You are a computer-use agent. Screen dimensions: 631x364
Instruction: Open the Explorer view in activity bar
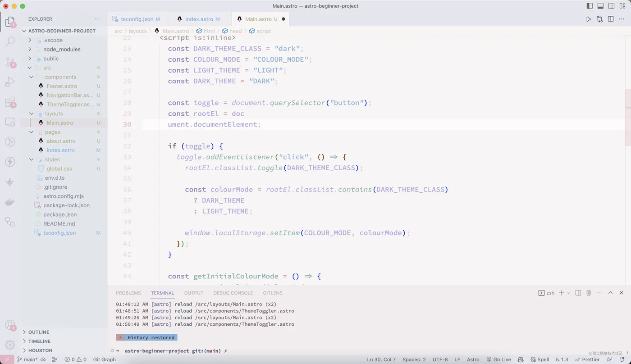point(9,22)
